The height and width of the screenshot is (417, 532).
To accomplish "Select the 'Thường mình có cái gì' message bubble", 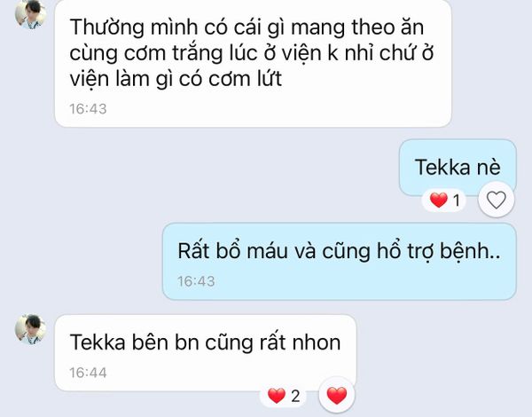I will tap(253, 63).
